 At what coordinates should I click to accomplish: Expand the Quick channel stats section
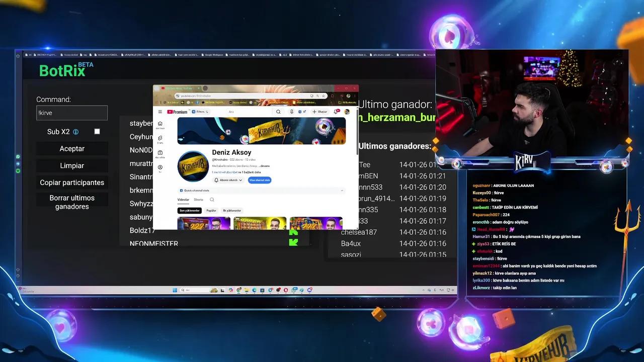pyautogui.click(x=341, y=191)
